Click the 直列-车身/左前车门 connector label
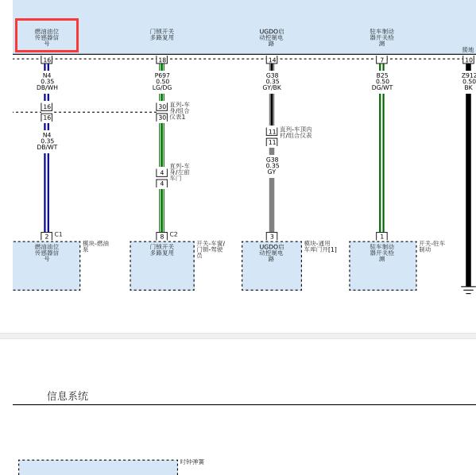Image resolution: width=476 pixels, height=475 pixels. (180, 172)
